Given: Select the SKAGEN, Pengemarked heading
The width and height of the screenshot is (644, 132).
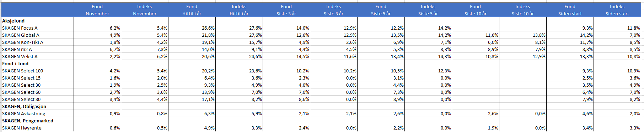Looking at the screenshot, I should pos(28,121).
